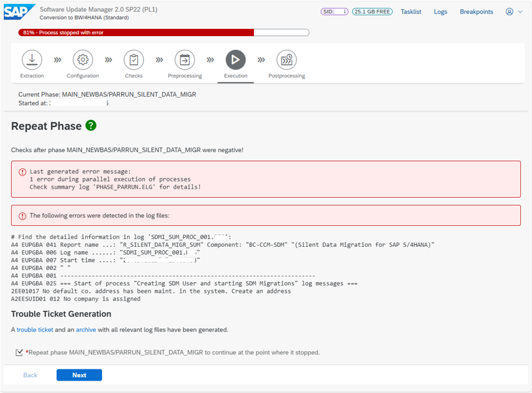Viewport: 532px width, 393px height.
Task: Open the Breakpoints menu
Action: pyautogui.click(x=476, y=12)
